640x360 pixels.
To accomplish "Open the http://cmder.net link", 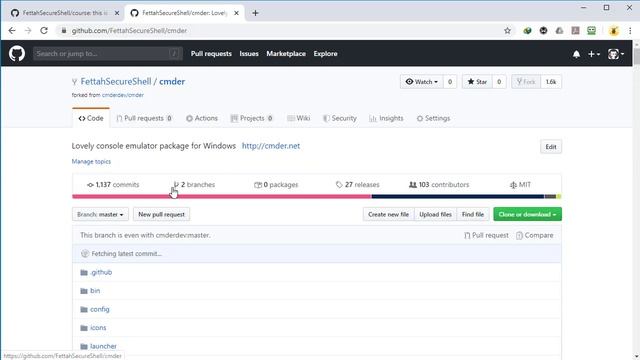I will (x=271, y=146).
